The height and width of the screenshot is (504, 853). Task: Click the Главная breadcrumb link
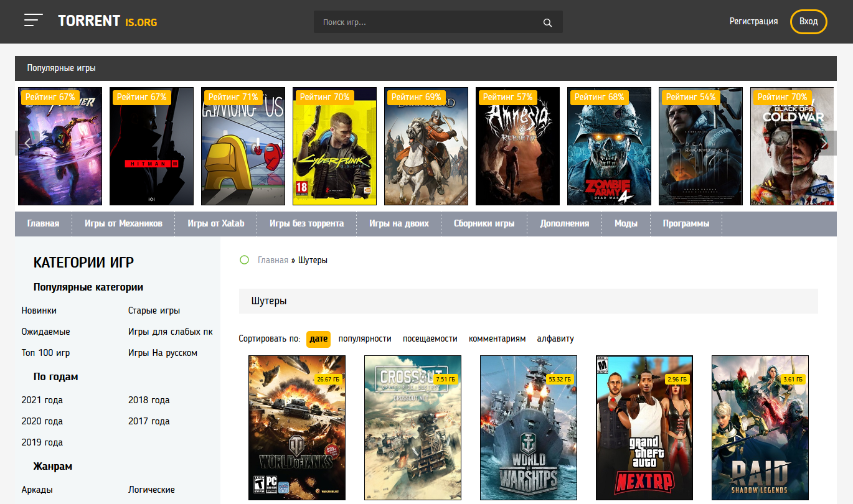273,260
